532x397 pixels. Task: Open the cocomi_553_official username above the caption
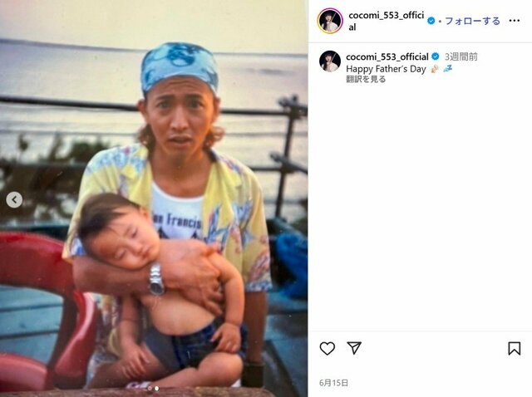pyautogui.click(x=387, y=56)
